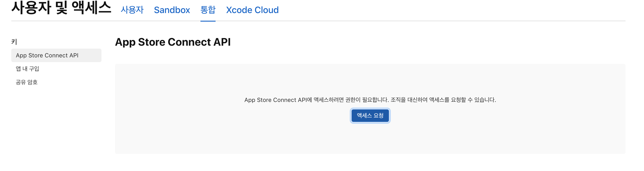The width and height of the screenshot is (644, 171).
Task: Go to the Xcode Cloud tab
Action: 252,10
